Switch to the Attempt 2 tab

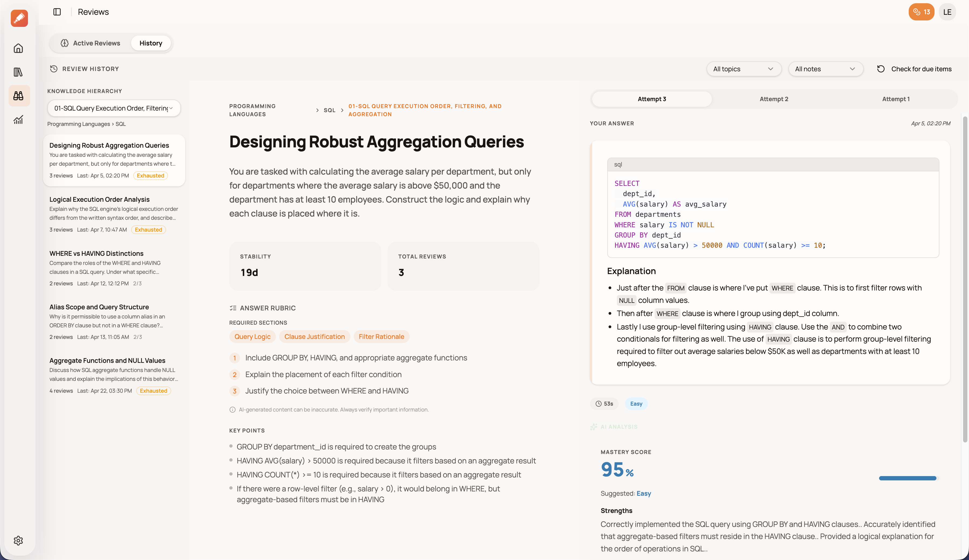coord(774,99)
